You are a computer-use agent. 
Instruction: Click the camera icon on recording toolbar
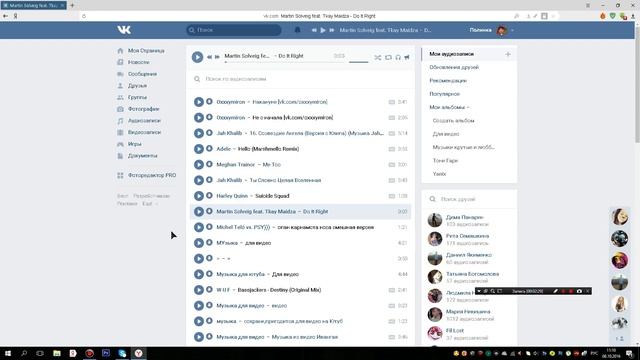(x=579, y=291)
